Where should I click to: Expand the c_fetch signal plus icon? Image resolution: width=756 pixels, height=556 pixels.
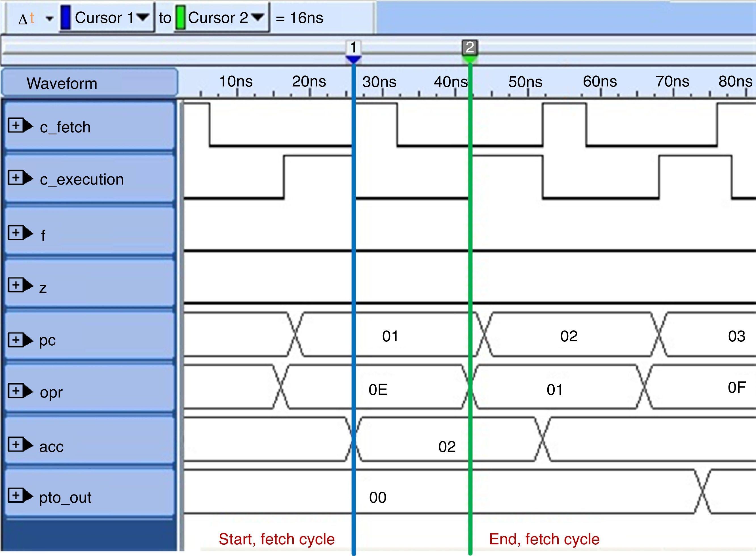16,126
